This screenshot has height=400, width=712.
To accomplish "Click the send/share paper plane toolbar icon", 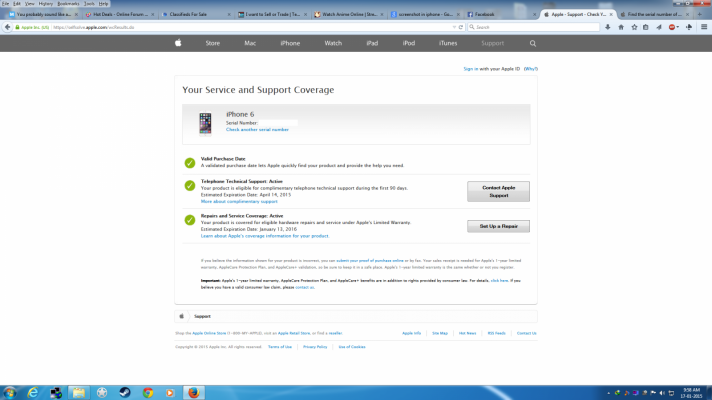I will [x=659, y=27].
